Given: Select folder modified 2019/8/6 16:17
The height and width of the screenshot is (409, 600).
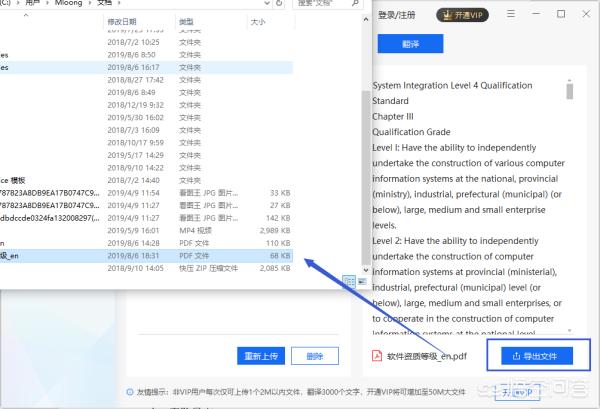Looking at the screenshot, I should coord(145,67).
